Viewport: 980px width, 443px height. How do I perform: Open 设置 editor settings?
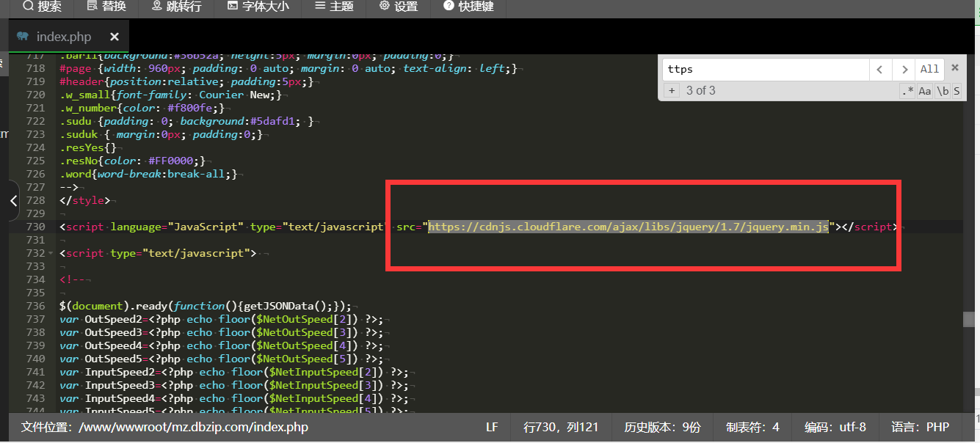coord(399,7)
